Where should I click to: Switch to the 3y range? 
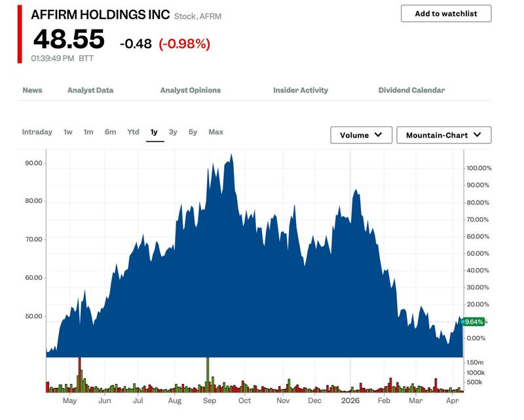pos(173,132)
